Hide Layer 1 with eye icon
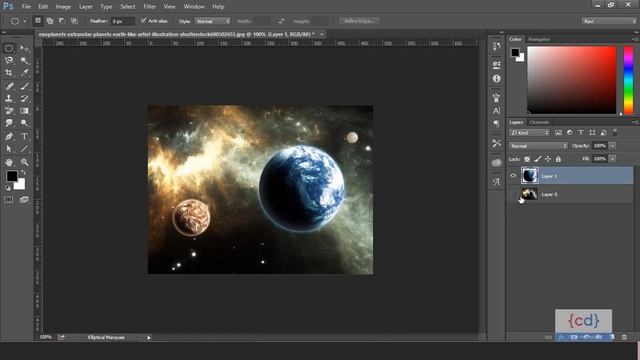 tap(513, 176)
